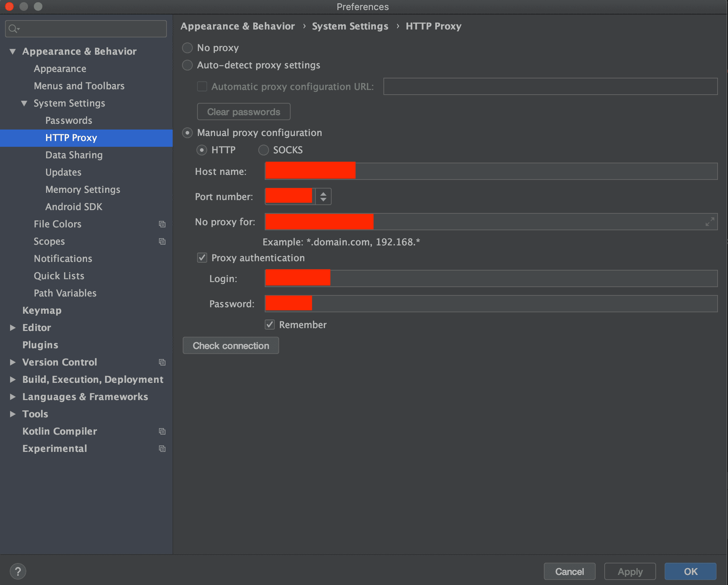Open the Keymap settings page

[x=42, y=310]
